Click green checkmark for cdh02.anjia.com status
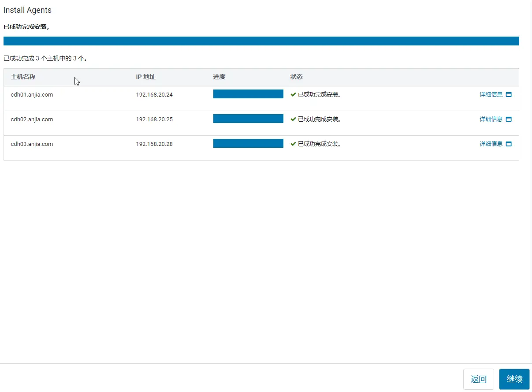This screenshot has height=392, width=532. (293, 119)
